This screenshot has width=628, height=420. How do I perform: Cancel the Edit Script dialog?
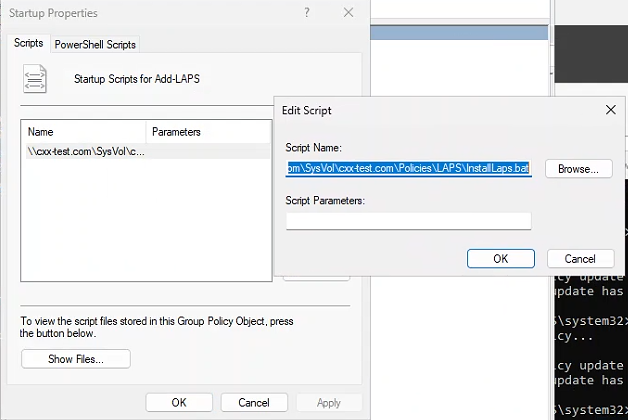click(x=580, y=259)
